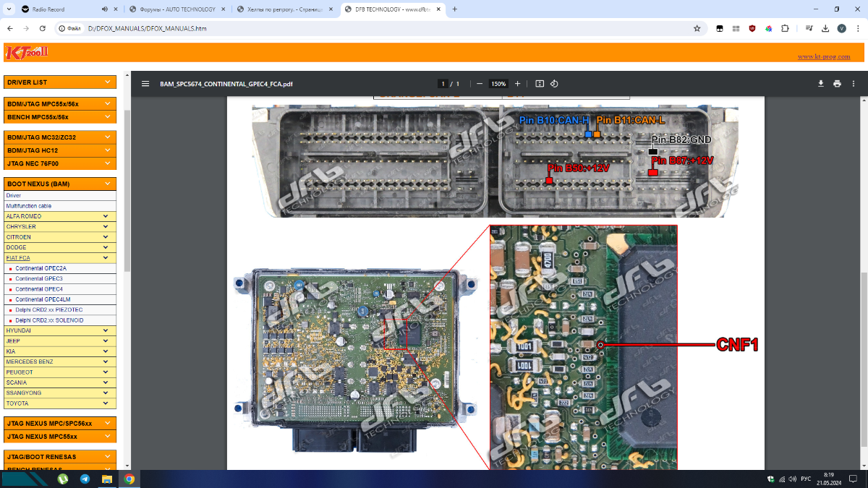Open PDF viewer more actions menu
This screenshot has height=488, width=868.
854,84
